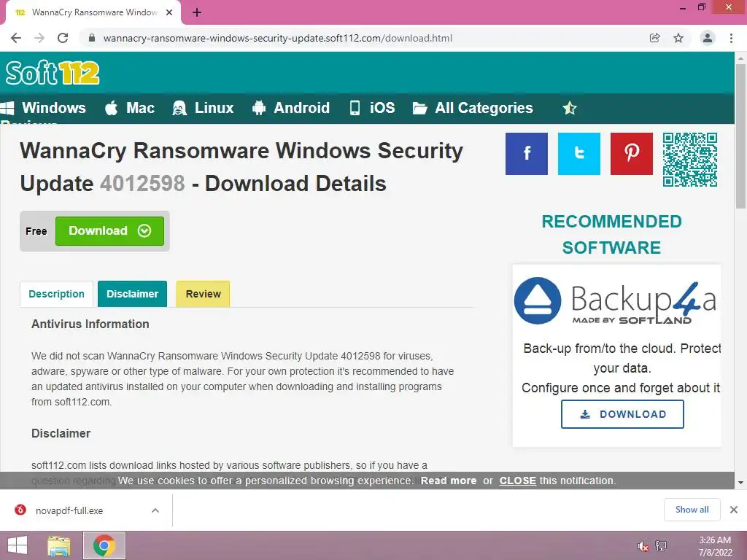Click the padlock site info icon
The width and height of the screenshot is (747, 560).
[x=92, y=38]
